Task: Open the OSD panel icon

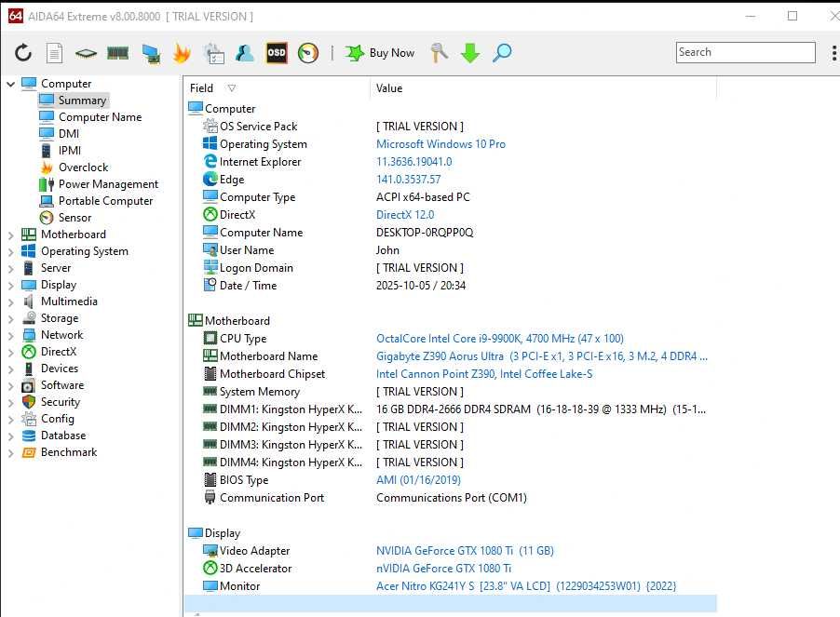Action: point(277,52)
